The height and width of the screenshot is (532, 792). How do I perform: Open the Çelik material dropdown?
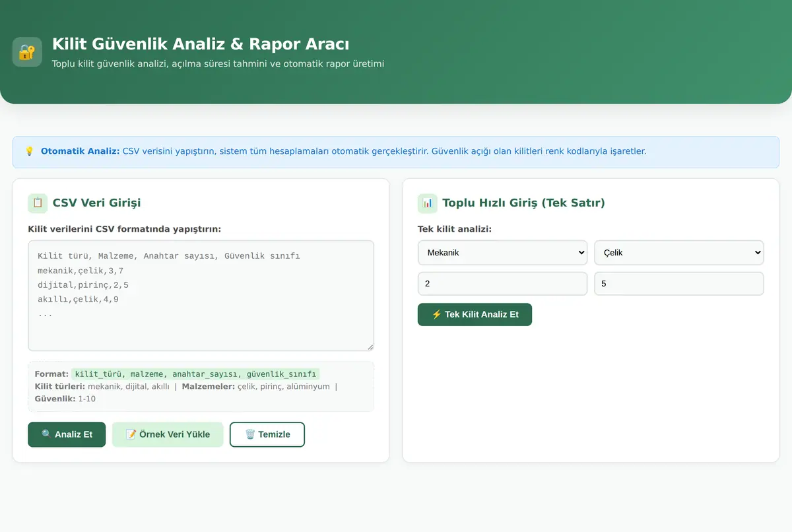tap(679, 252)
